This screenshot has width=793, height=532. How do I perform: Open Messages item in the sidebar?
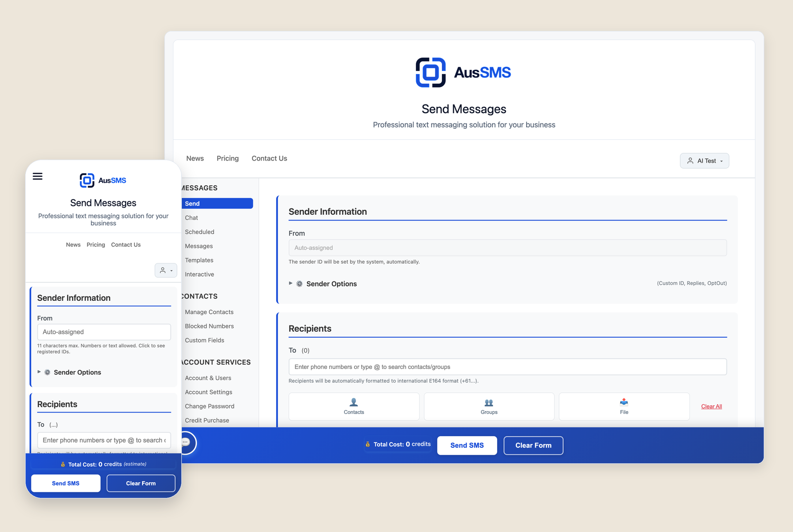[x=199, y=246]
